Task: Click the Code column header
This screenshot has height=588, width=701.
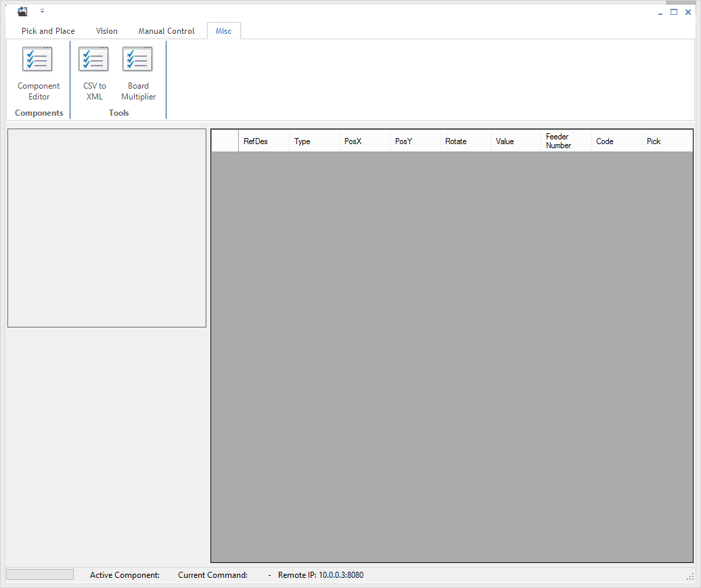Action: pos(616,141)
